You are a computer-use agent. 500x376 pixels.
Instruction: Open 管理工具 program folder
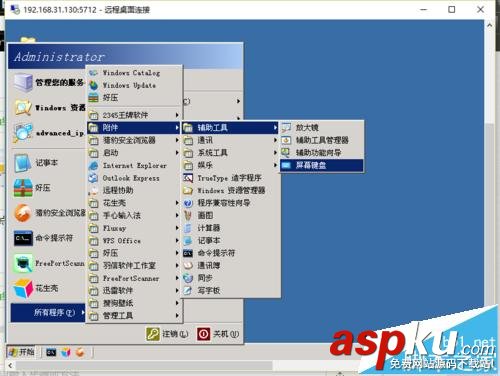(134, 316)
